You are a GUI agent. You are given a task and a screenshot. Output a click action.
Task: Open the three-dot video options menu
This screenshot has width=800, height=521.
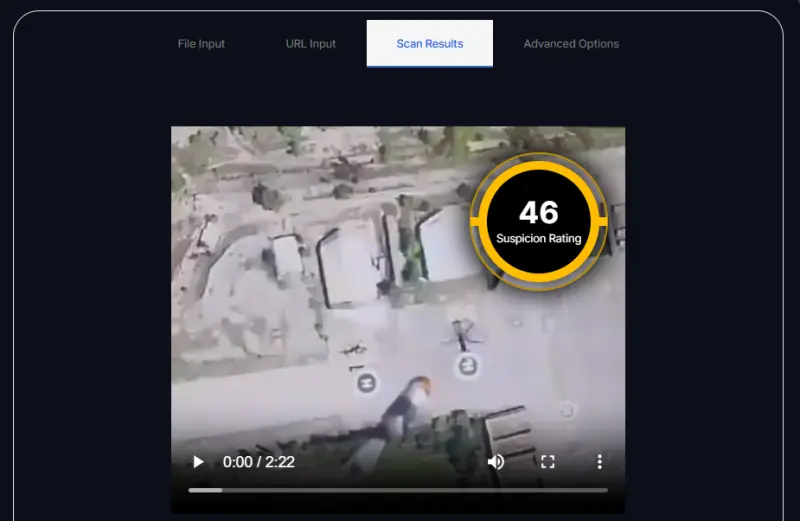[599, 462]
